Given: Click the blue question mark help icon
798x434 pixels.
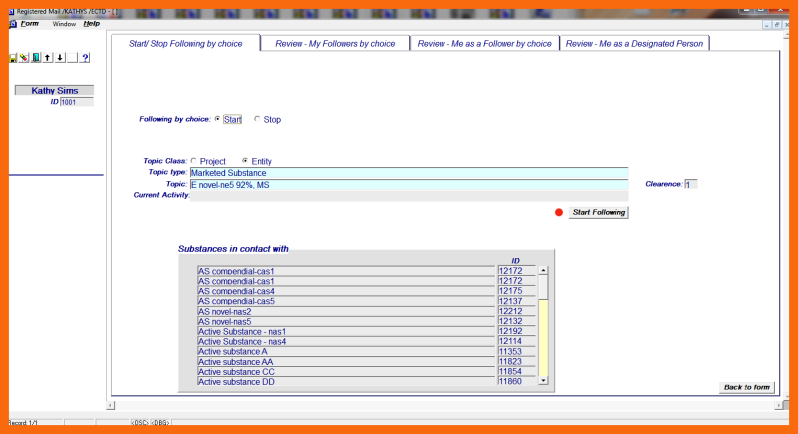Looking at the screenshot, I should (86, 58).
